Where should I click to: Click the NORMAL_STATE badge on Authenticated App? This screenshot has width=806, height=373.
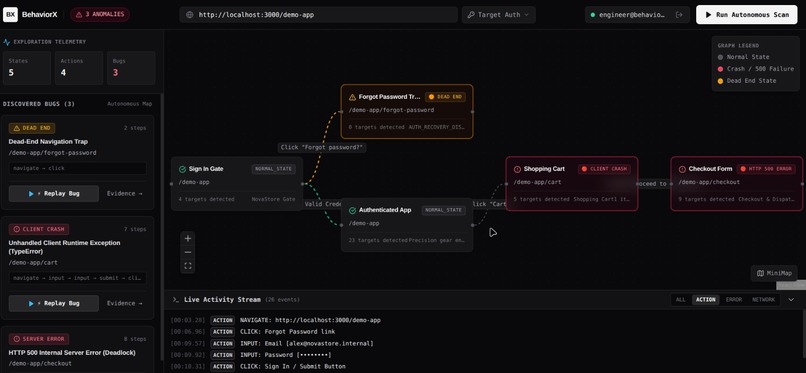point(444,210)
